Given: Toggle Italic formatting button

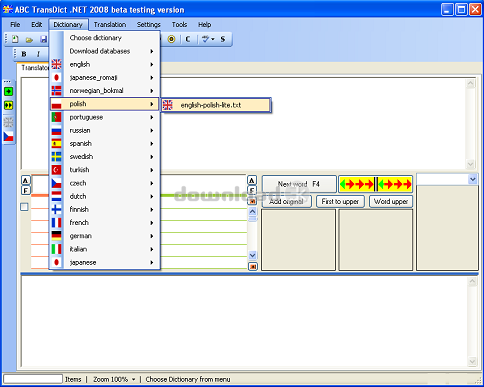Looking at the screenshot, I should pos(38,54).
